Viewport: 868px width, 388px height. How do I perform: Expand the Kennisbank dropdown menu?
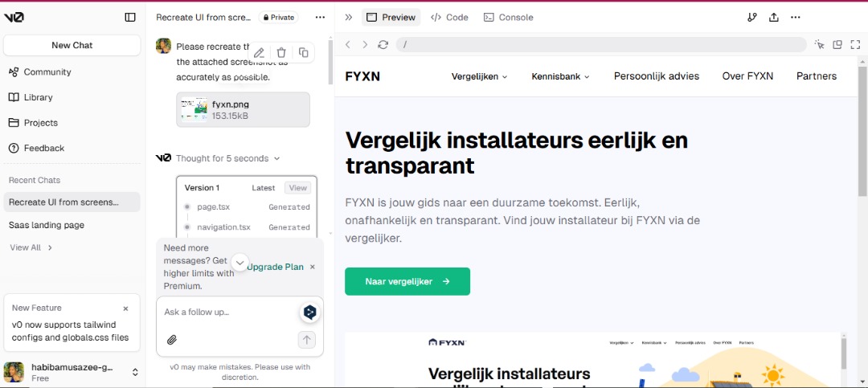561,76
